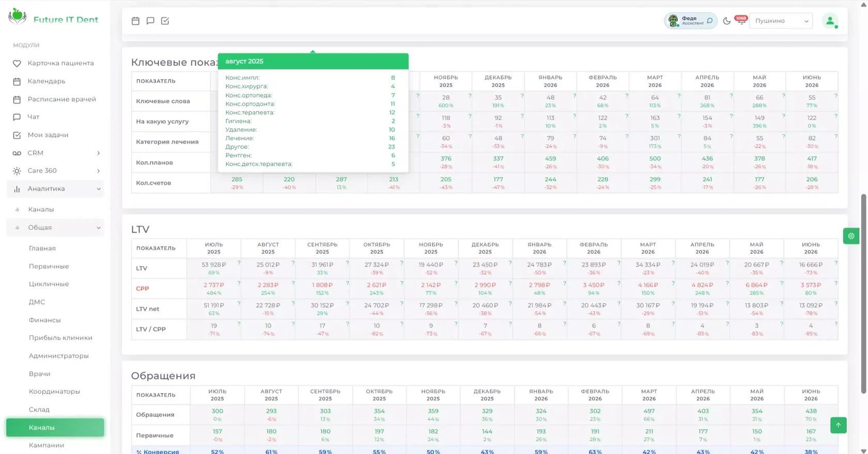Click question mark hint on LTV июль 2025

(239, 263)
